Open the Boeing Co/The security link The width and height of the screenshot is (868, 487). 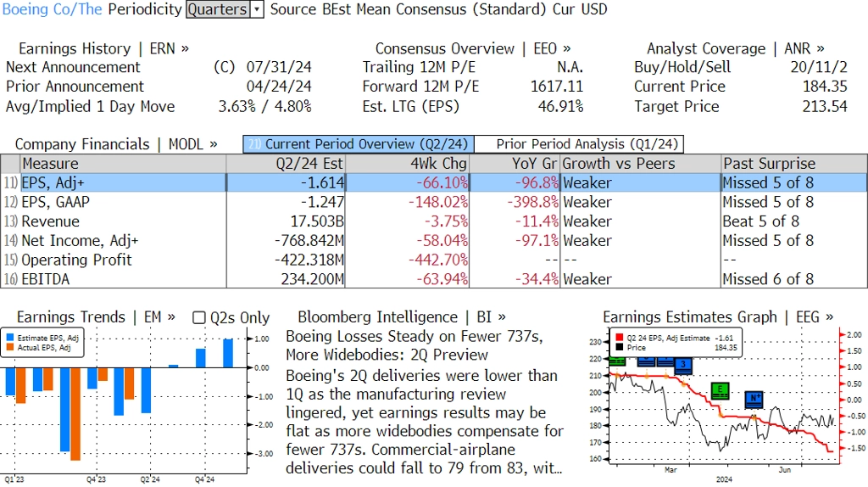coord(52,9)
